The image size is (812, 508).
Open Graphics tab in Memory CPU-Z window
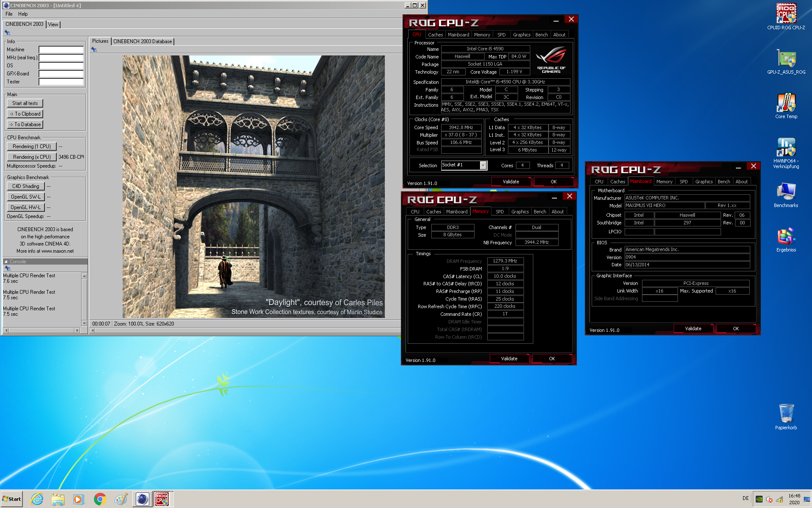520,212
